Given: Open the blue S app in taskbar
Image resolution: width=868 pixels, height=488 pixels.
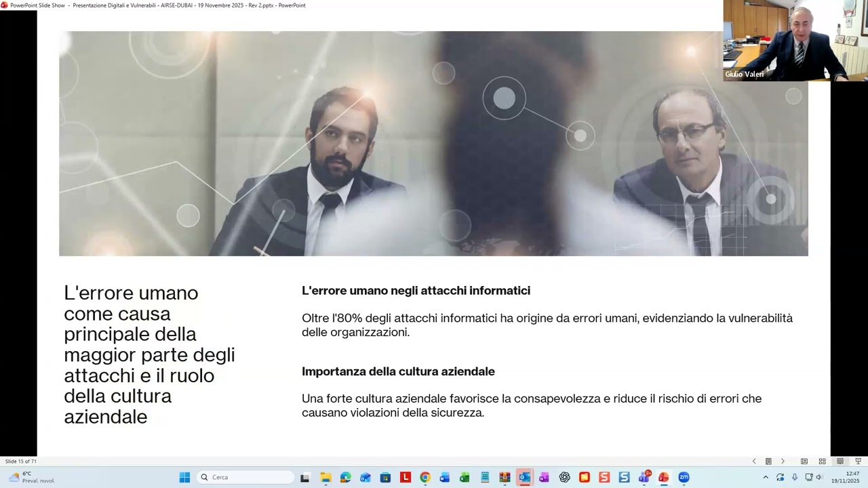Looking at the screenshot, I should 624,477.
